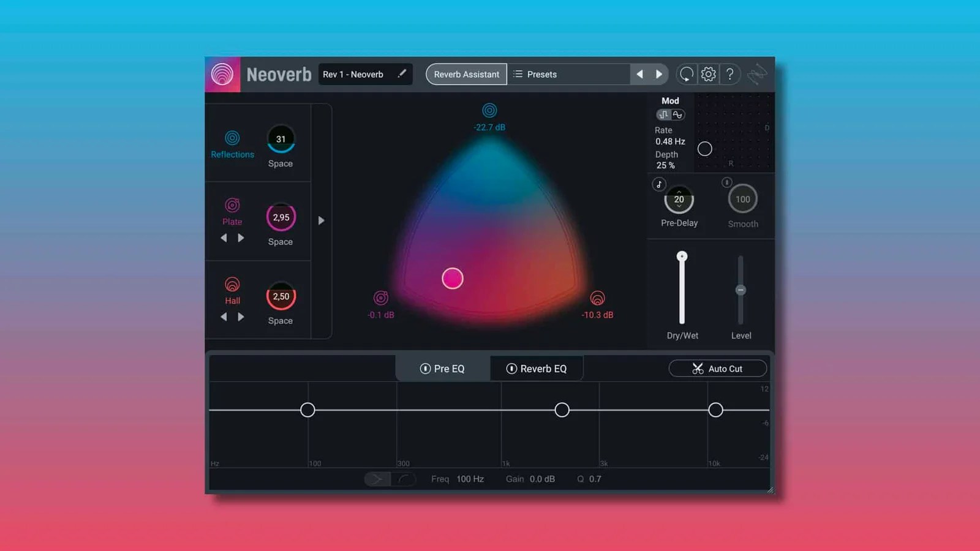
Task: Click the Reflections Space knob showing 31
Action: point(281,139)
